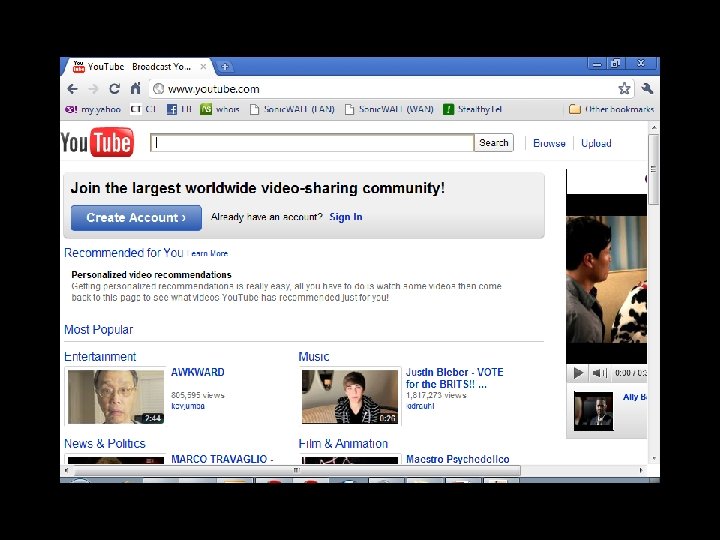Open the Film & Animation category
Screen dimensions: 720x540
tap(343, 444)
